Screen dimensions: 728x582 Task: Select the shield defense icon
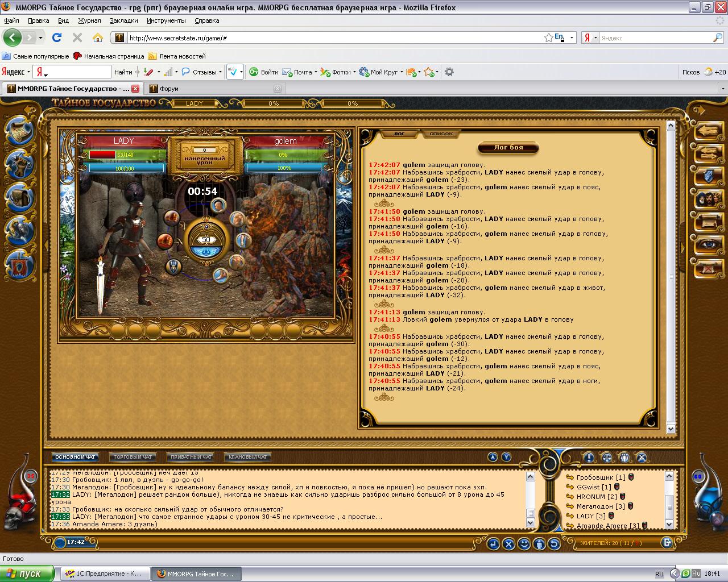pyautogui.click(x=173, y=265)
